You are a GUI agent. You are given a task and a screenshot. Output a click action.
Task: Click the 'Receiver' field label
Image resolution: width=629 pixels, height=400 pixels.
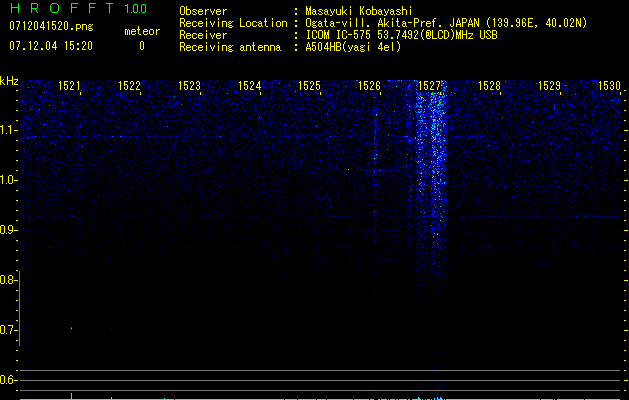click(x=203, y=35)
